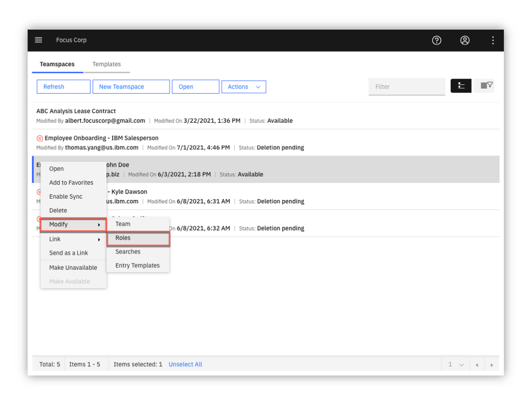Click the Unselect All link
This screenshot has width=532, height=405.
pos(185,364)
